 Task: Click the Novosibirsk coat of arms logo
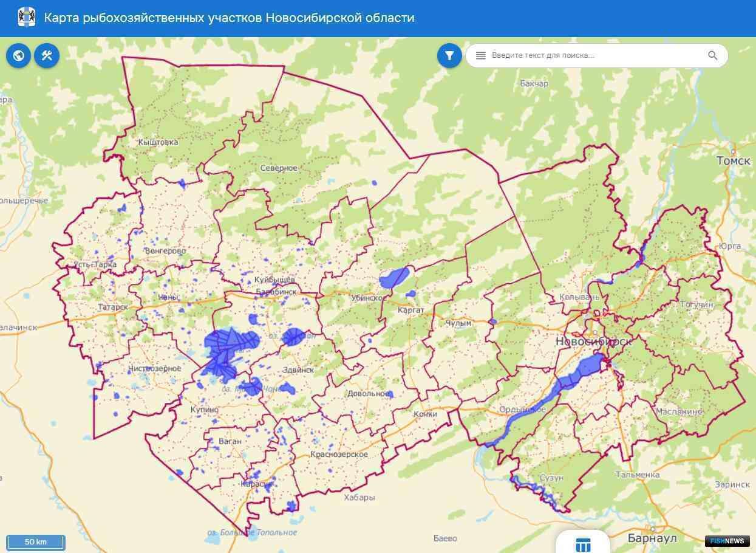coord(27,18)
